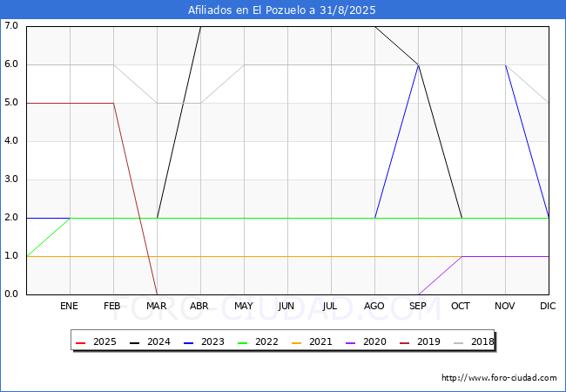
Task: Click the ABR month axis label
Action: coord(200,306)
